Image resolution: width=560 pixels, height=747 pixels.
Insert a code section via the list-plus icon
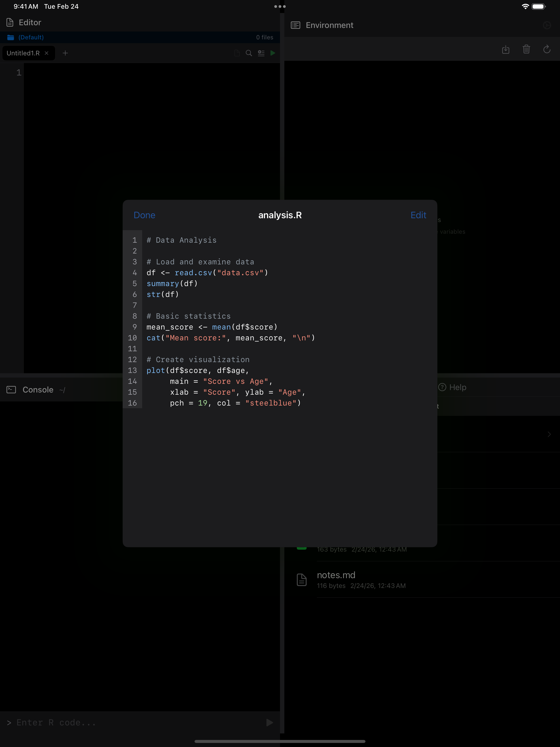[x=261, y=53]
